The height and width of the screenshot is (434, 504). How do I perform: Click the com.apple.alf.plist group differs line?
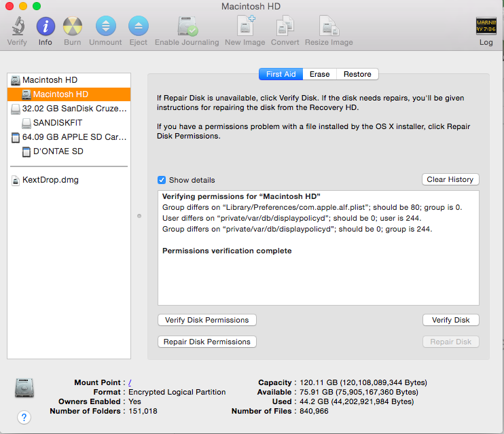(x=312, y=207)
